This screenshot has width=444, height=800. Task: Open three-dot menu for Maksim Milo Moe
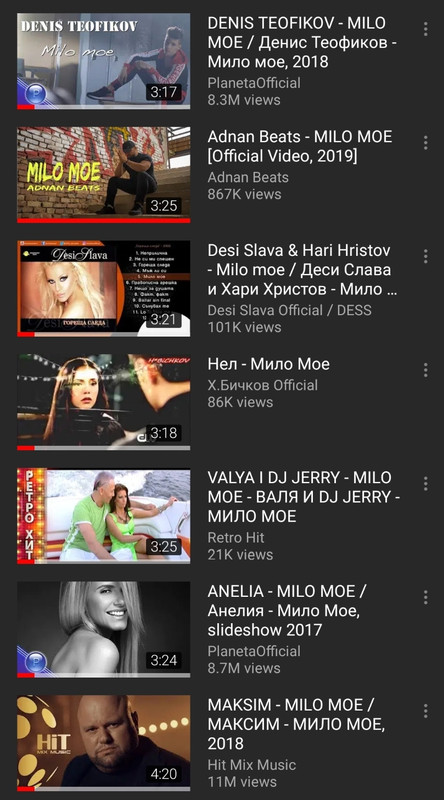425,711
